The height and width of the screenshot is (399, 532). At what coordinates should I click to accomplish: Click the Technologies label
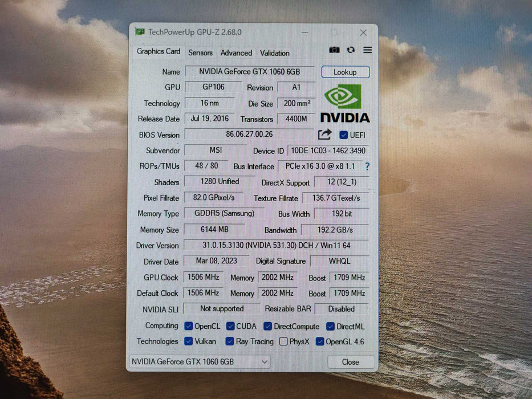click(157, 341)
